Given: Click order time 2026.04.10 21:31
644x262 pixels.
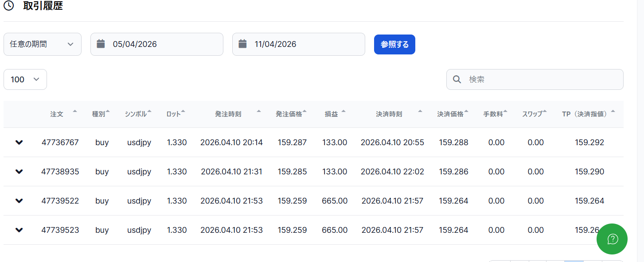Looking at the screenshot, I should click(231, 172).
